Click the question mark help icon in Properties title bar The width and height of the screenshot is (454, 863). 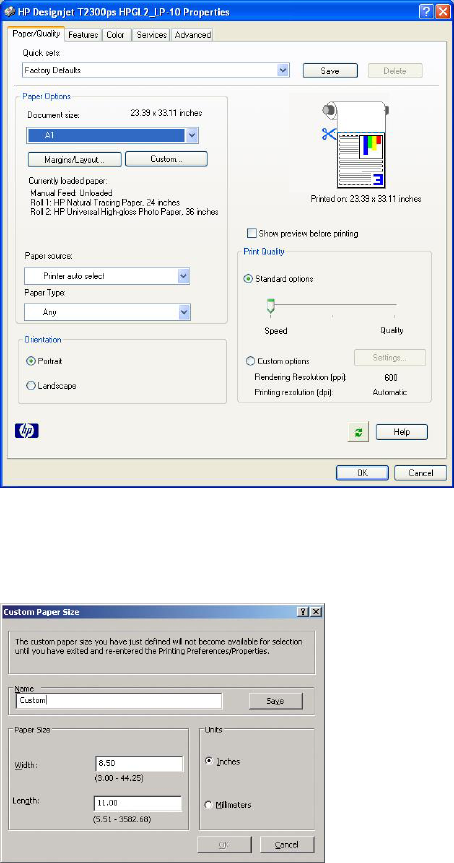click(425, 11)
